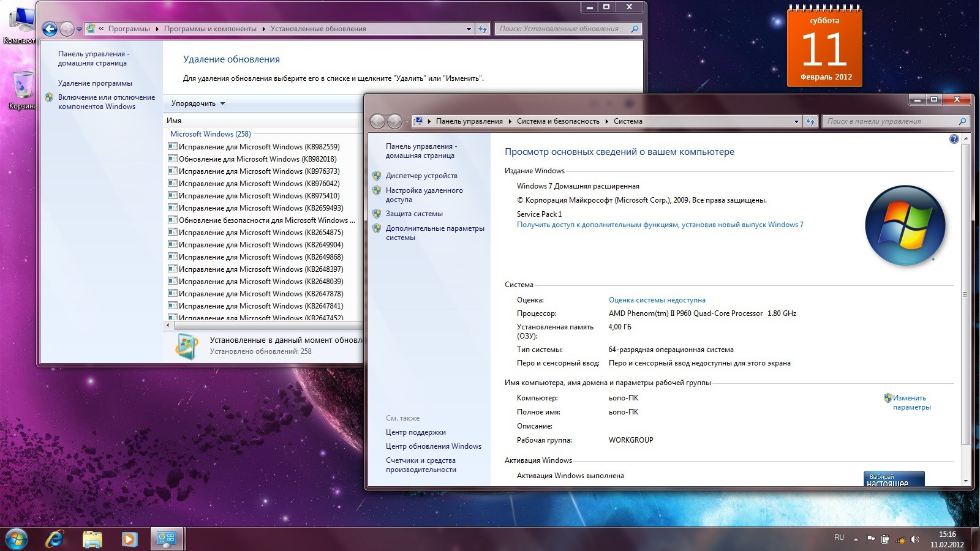
Task: Open Action Center flag tray icon
Action: 870,540
